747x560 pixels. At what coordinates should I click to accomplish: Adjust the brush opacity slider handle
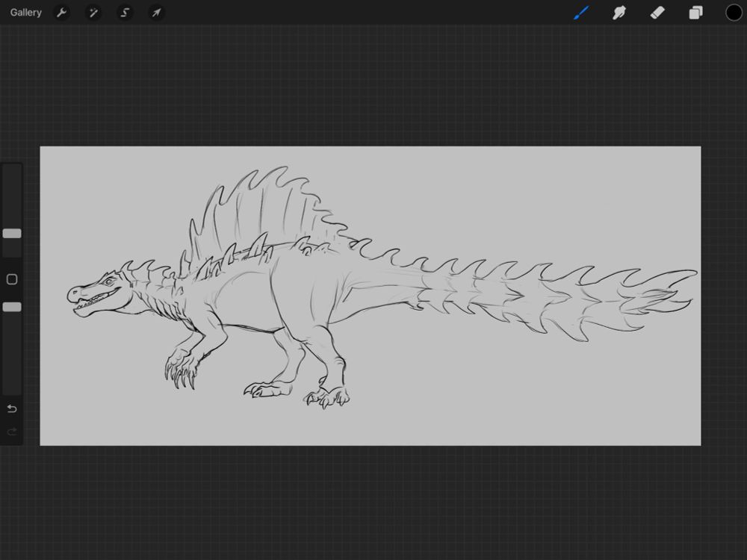[x=12, y=307]
